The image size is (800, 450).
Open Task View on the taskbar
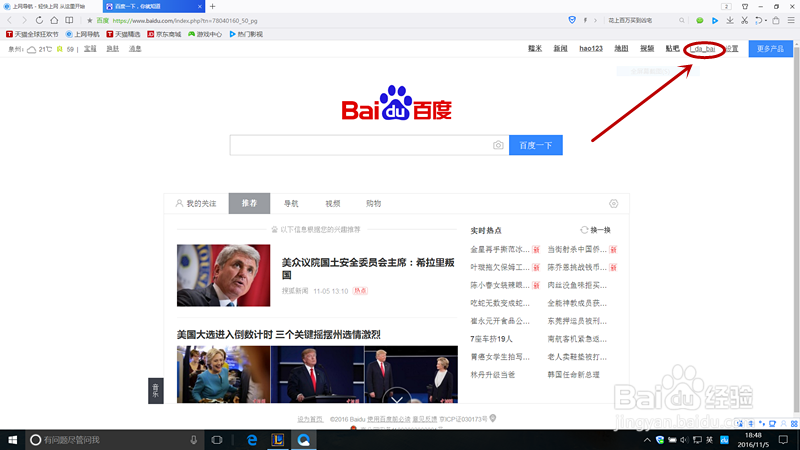(x=217, y=440)
